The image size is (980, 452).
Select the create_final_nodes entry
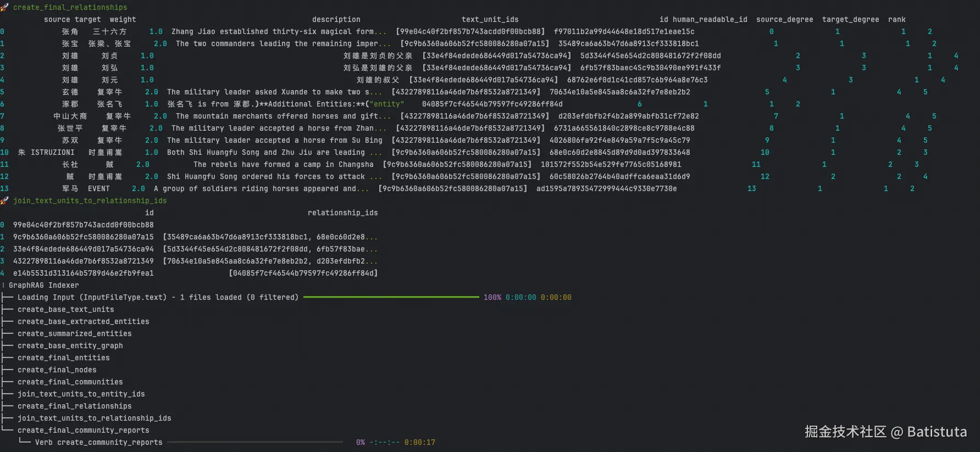[57, 370]
